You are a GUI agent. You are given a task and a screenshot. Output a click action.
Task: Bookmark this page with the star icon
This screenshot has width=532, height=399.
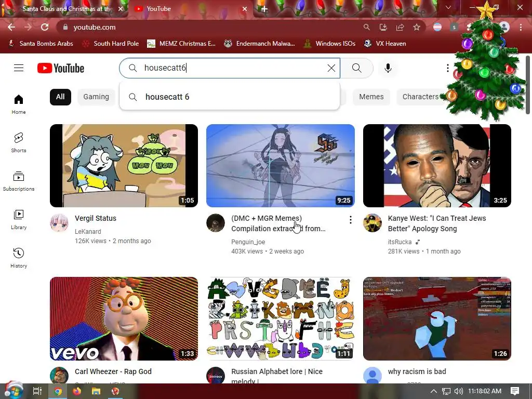tap(417, 27)
